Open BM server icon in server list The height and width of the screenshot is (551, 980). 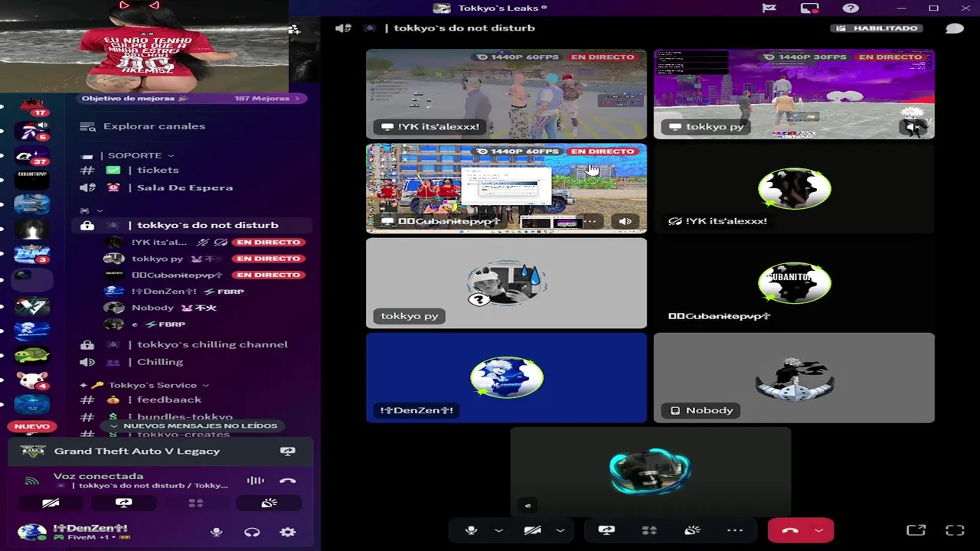coord(31,254)
